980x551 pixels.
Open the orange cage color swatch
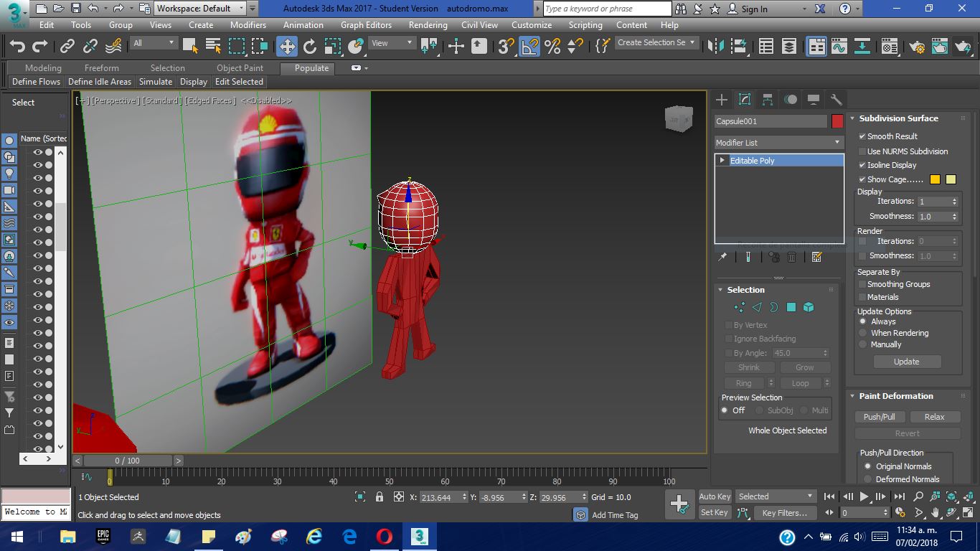point(935,179)
